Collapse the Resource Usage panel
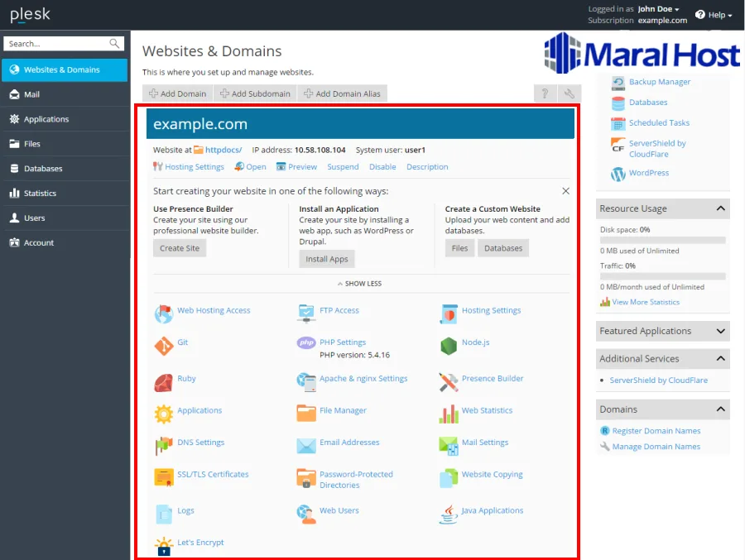This screenshot has height=560, width=745. [x=720, y=209]
